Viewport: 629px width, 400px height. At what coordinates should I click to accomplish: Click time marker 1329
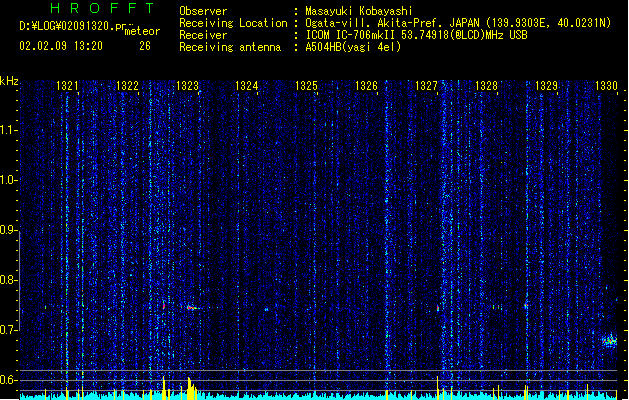click(x=546, y=86)
